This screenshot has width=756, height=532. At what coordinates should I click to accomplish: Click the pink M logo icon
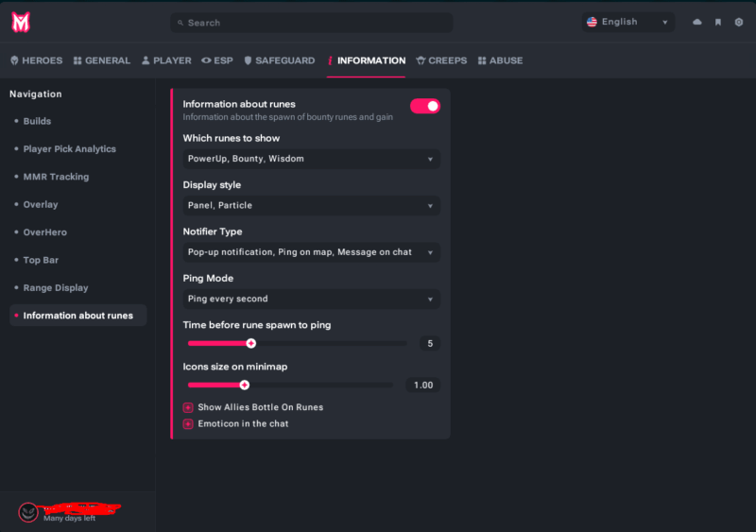[21, 22]
